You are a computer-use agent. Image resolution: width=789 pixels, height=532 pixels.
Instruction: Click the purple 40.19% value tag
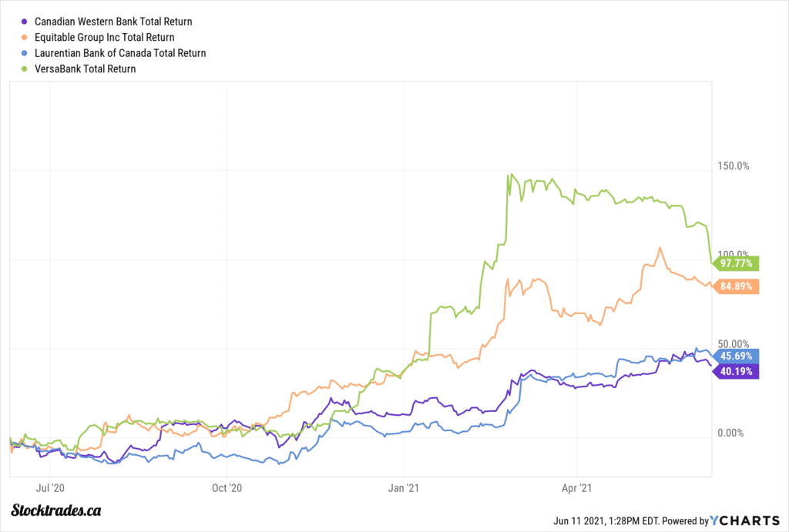[x=737, y=370]
